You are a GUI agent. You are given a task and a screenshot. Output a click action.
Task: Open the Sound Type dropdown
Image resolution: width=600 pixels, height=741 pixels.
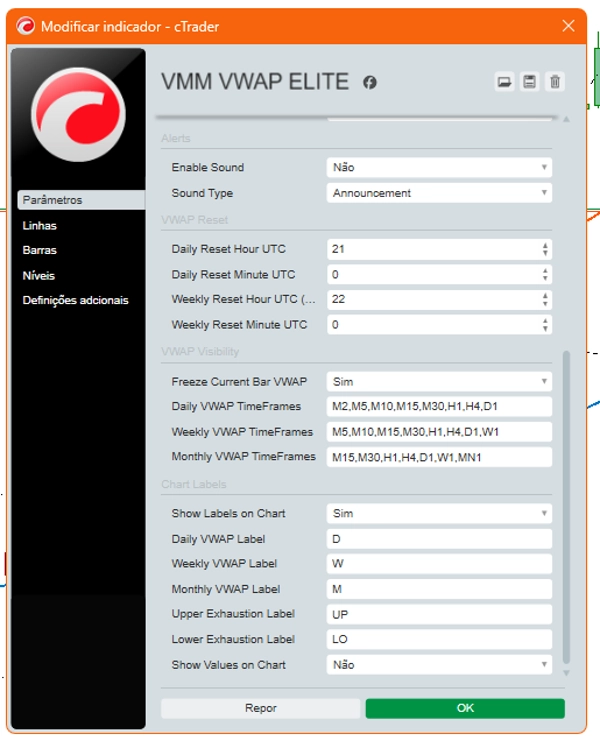click(x=439, y=193)
